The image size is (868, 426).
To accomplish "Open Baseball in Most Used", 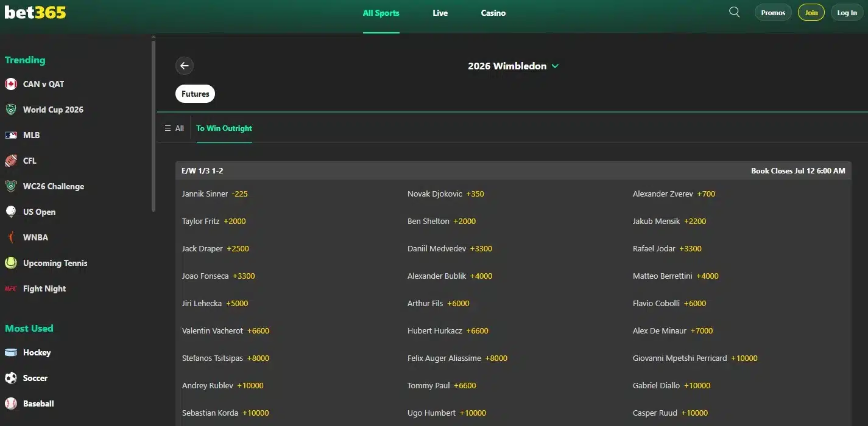I will click(38, 403).
